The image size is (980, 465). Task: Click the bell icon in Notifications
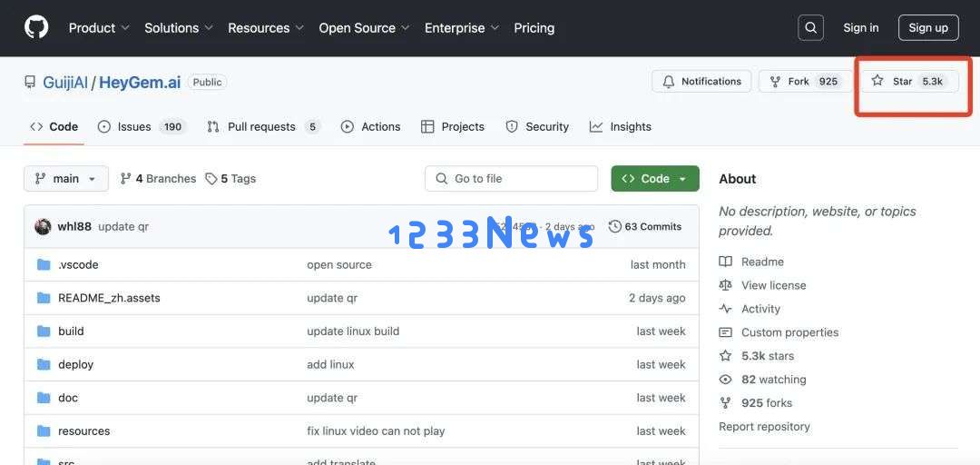(669, 82)
